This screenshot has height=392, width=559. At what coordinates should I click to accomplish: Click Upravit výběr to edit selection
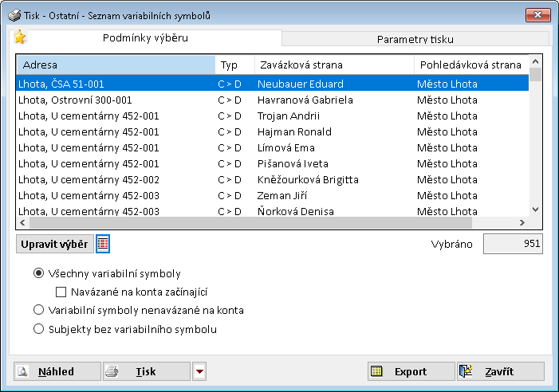(x=53, y=244)
